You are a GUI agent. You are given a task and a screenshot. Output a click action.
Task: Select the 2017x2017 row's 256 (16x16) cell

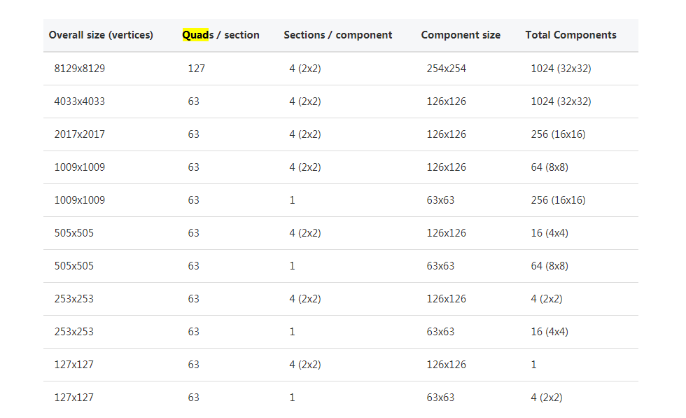click(558, 134)
